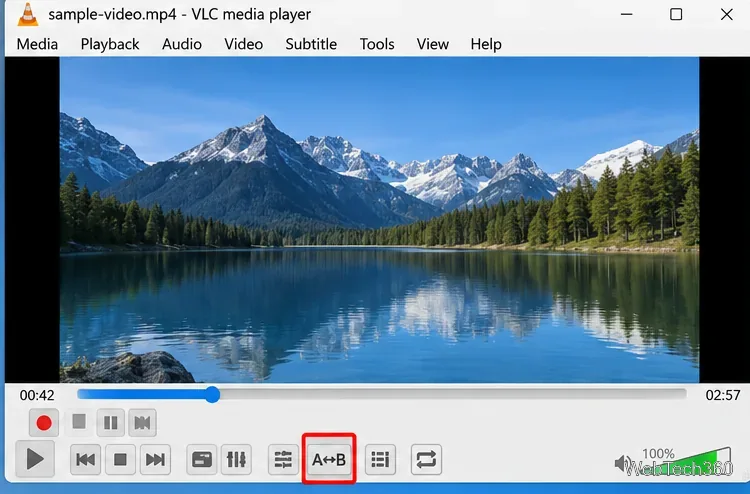The image size is (750, 494).
Task: Click the red Record button
Action: [44, 423]
